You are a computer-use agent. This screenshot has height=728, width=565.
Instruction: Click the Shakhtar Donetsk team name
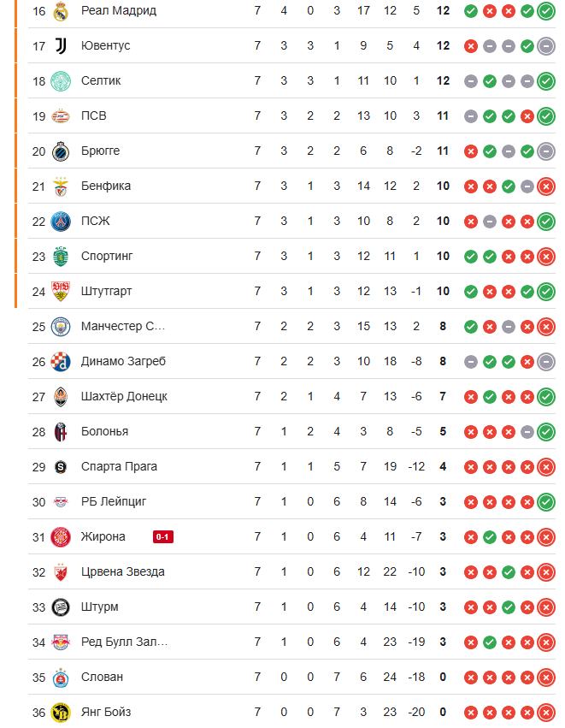point(124,396)
